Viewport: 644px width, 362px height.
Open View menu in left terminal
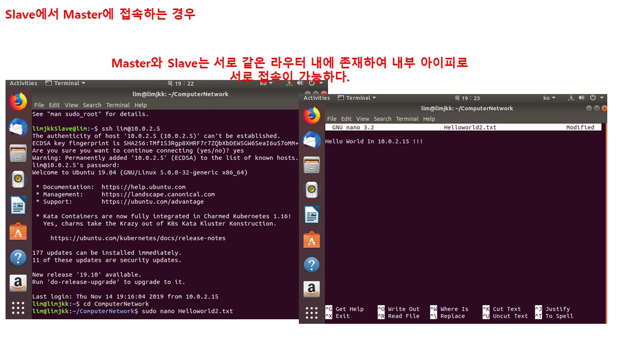click(x=71, y=105)
